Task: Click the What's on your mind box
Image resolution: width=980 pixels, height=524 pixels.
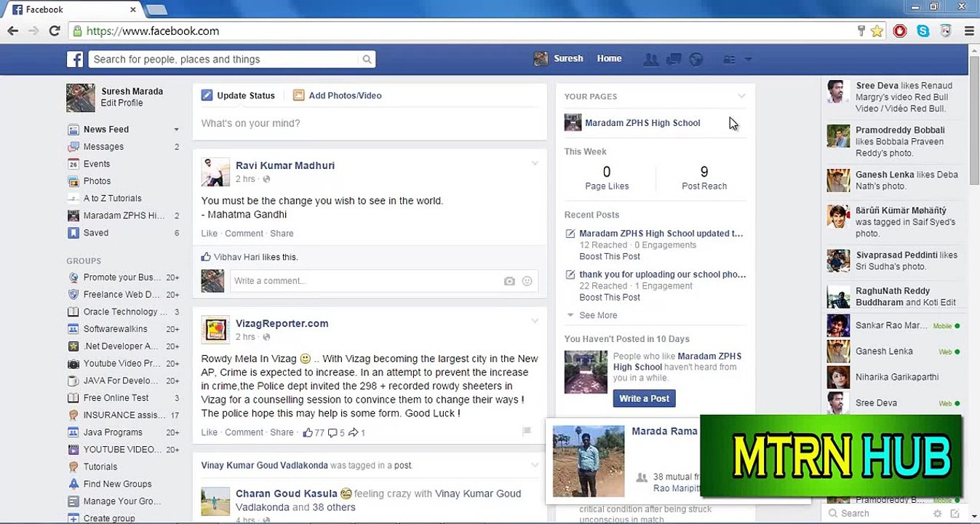Action: [370, 124]
